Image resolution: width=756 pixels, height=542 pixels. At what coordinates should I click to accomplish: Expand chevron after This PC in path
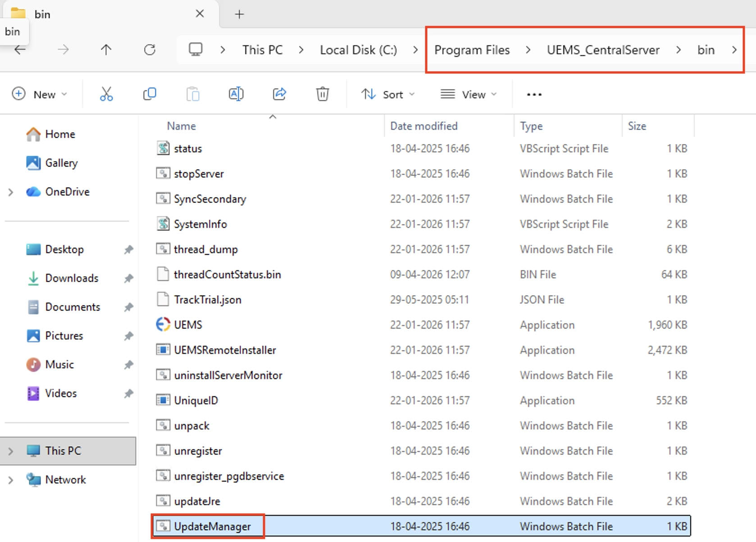tap(301, 50)
